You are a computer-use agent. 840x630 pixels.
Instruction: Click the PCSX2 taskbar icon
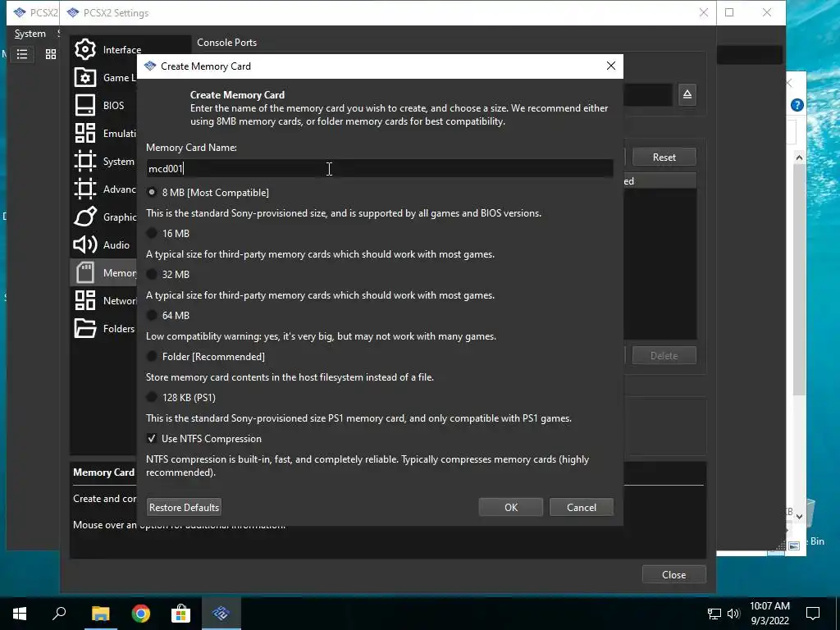point(221,614)
